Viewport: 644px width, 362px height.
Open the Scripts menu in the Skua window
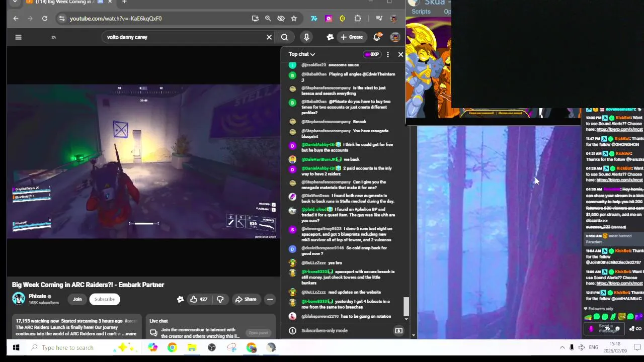421,12
